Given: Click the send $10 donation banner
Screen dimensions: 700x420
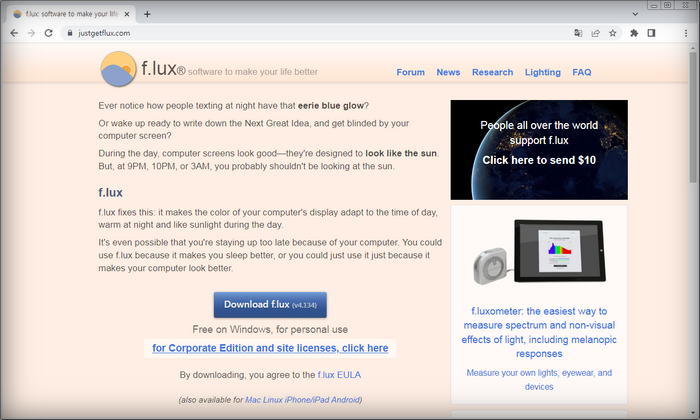Looking at the screenshot, I should pyautogui.click(x=539, y=150).
